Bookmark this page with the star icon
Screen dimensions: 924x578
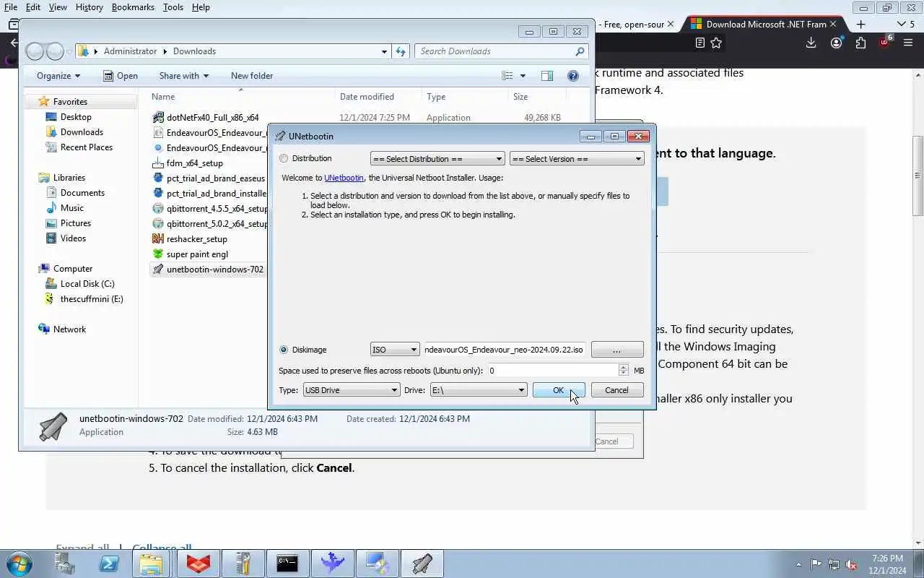(716, 43)
